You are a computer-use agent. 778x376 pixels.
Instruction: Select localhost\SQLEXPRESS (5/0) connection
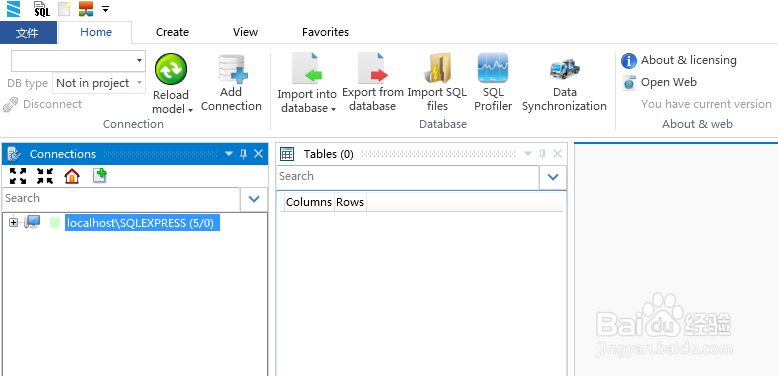[x=142, y=224]
